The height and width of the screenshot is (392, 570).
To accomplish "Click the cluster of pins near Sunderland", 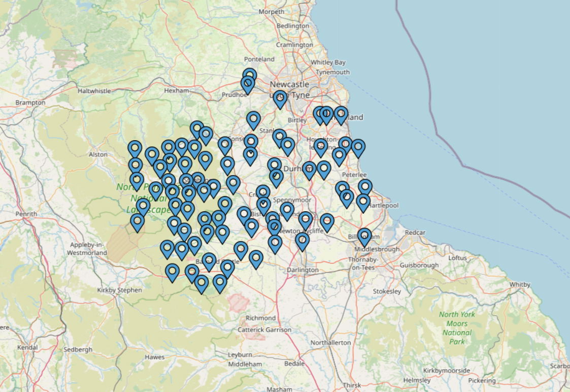I will coord(325,114).
